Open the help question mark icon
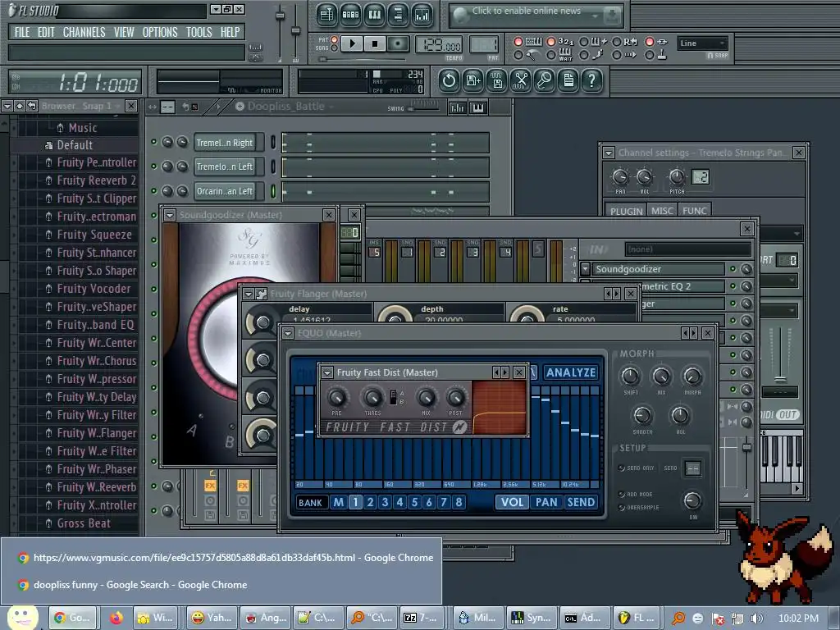Screen dimensions: 840x630 592,80
